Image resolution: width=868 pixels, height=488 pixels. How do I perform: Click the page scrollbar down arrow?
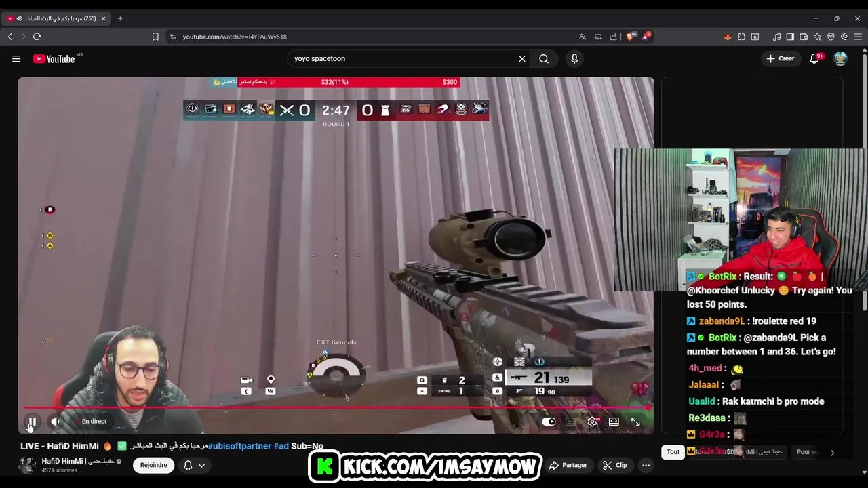click(864, 472)
